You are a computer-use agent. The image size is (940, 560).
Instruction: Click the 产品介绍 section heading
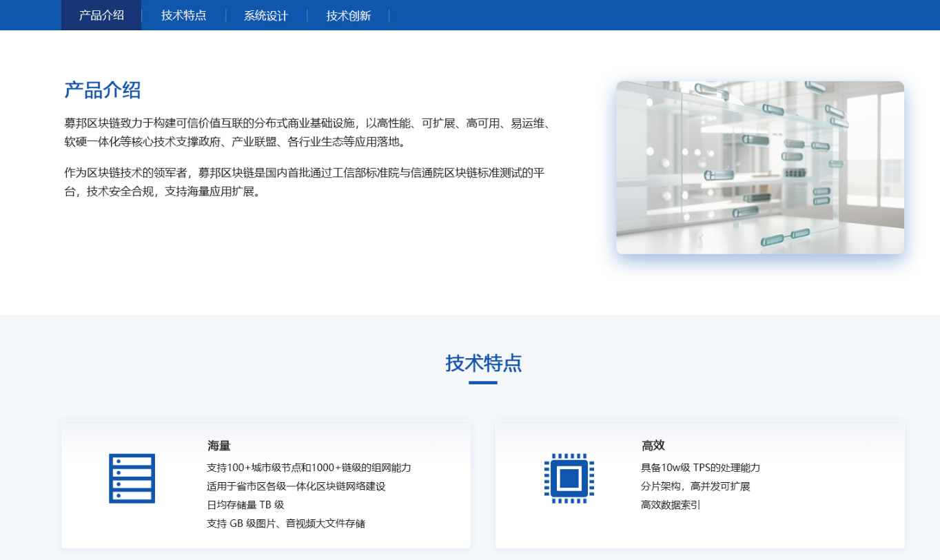(103, 90)
